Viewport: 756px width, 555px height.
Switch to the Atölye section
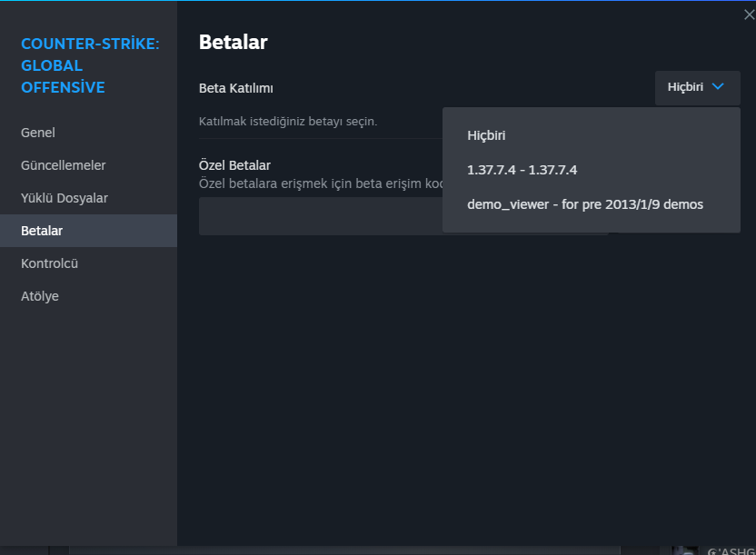click(40, 296)
